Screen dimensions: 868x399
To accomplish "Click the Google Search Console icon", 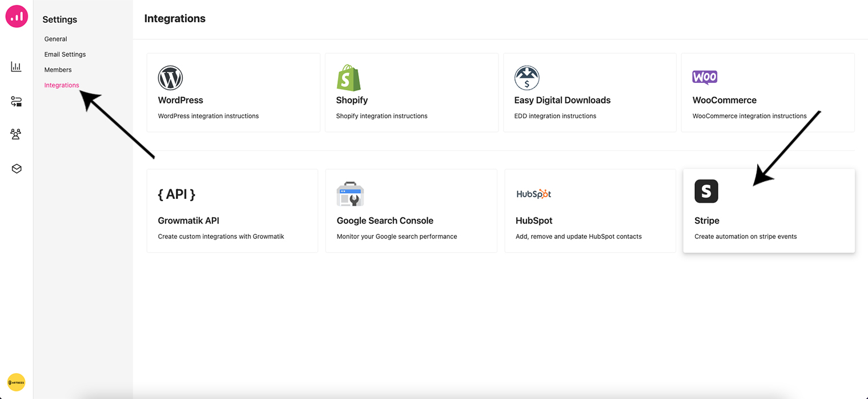I will [350, 194].
